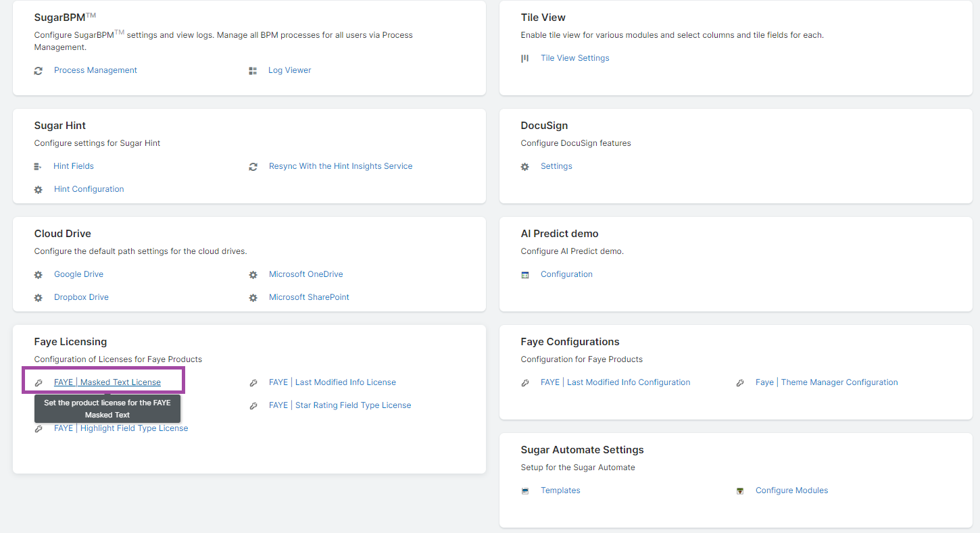Open FAYE | Highlight Field Type License
Viewport: 980px width, 533px height.
tap(121, 428)
